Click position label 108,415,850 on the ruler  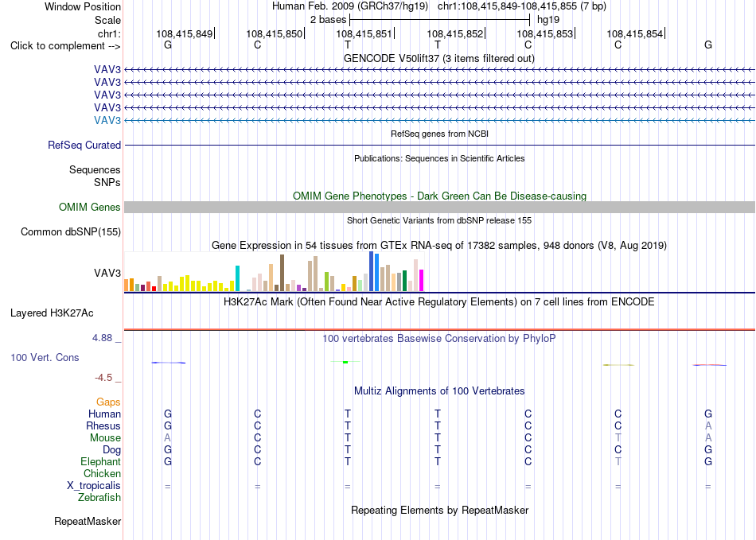[x=275, y=33]
